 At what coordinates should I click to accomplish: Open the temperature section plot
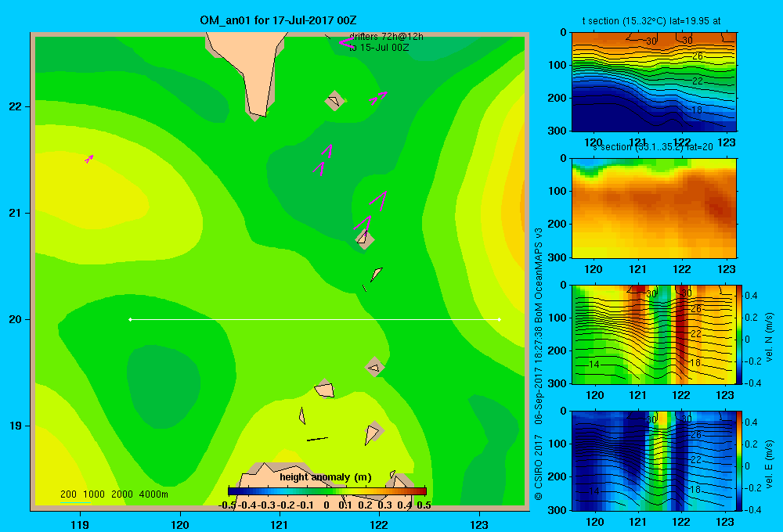tap(654, 82)
